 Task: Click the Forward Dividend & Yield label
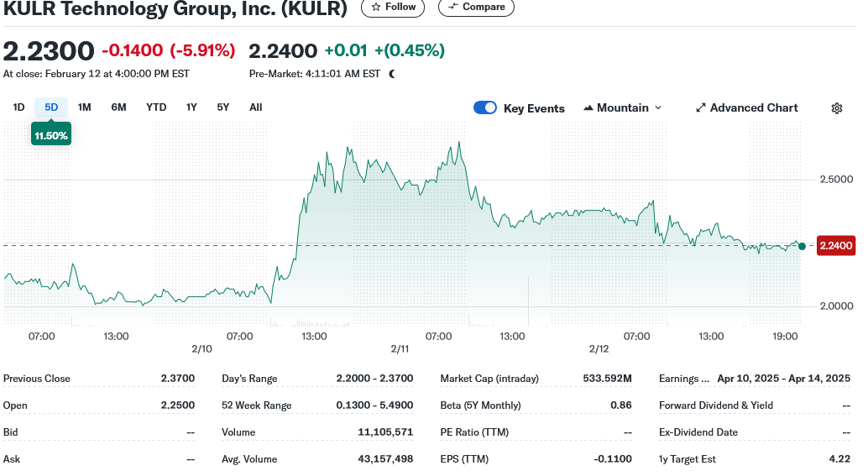(716, 405)
